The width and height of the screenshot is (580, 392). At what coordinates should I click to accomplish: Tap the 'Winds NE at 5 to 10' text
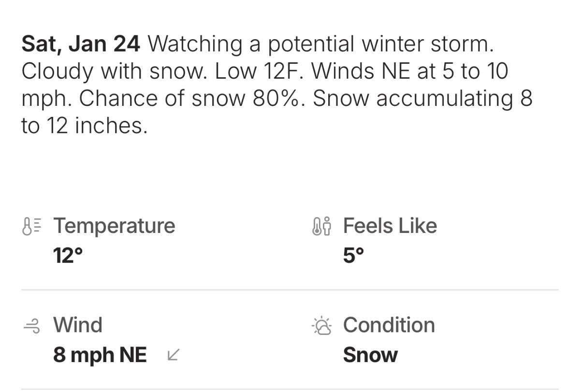pos(410,72)
